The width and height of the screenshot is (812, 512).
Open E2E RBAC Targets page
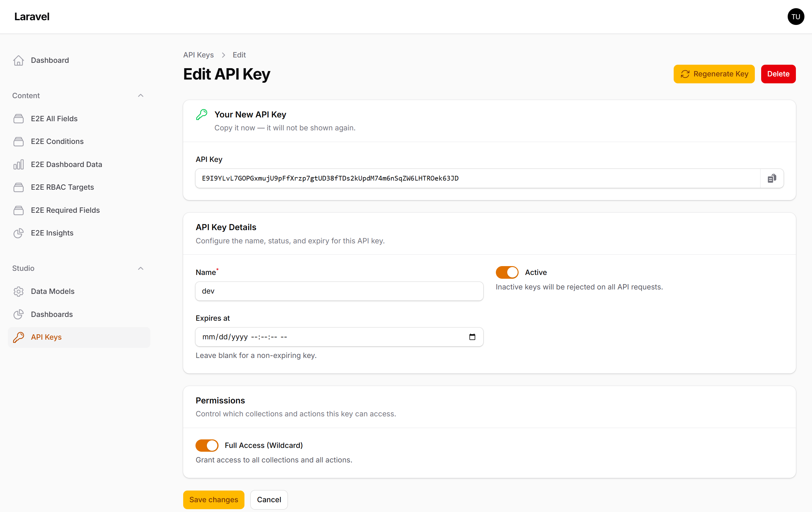coord(62,187)
